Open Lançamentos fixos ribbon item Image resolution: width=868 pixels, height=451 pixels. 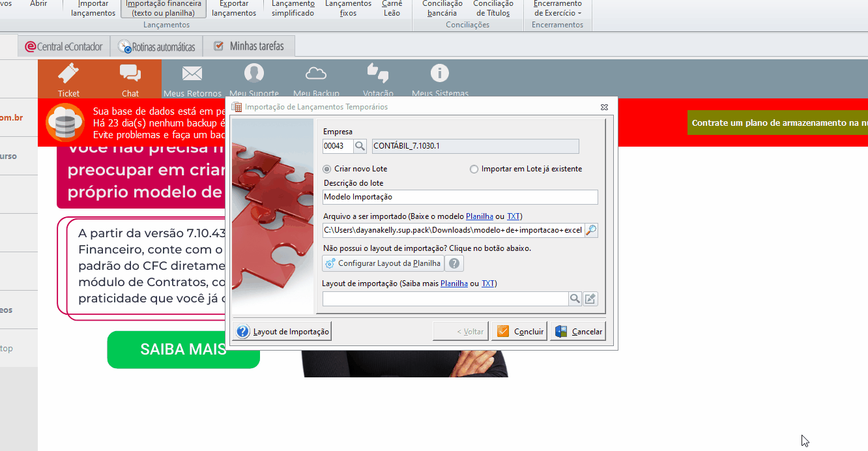pyautogui.click(x=348, y=8)
